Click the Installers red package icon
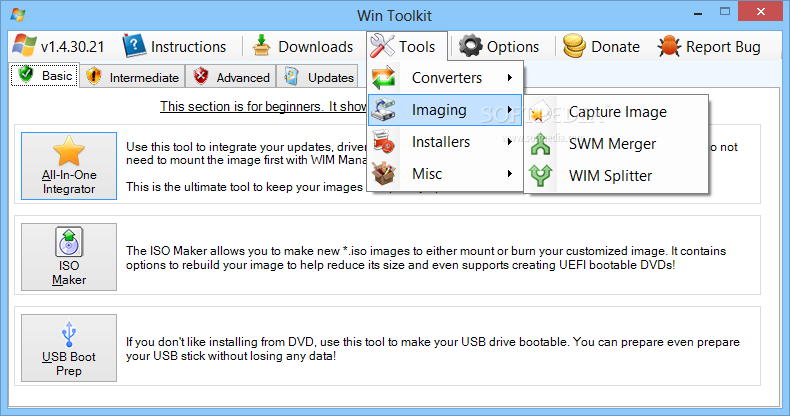The image size is (790, 416). pyautogui.click(x=383, y=142)
